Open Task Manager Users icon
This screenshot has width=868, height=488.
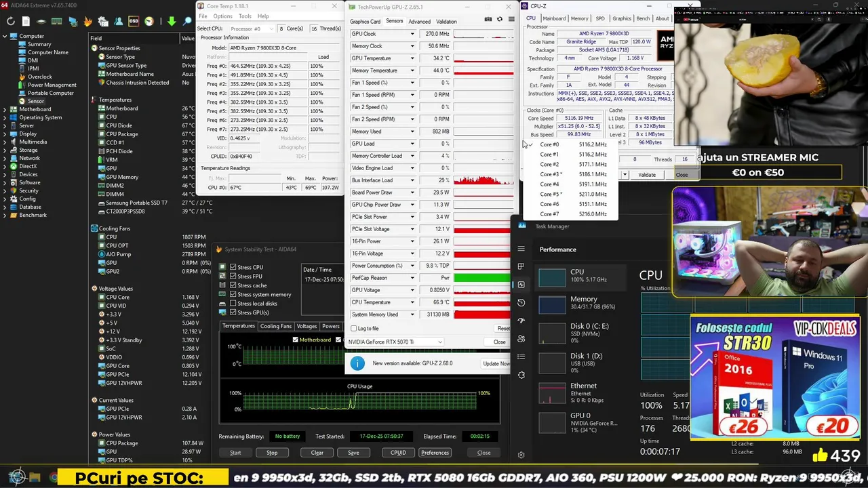[521, 338]
